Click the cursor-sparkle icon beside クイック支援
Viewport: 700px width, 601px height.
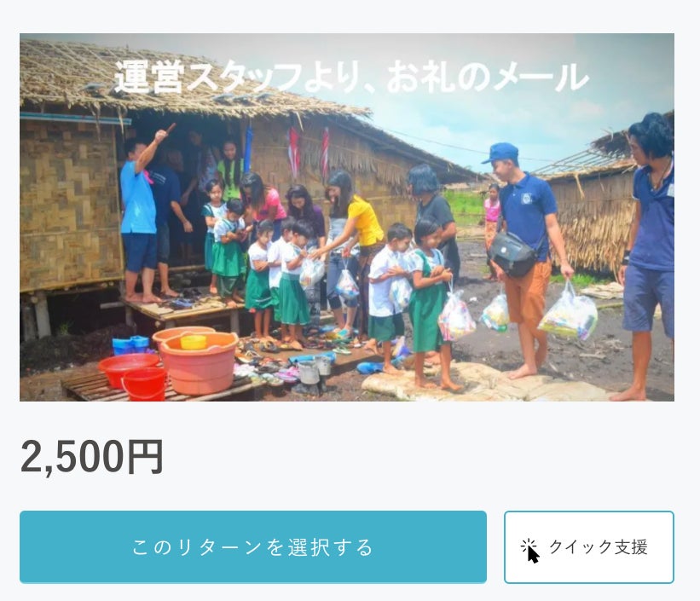530,551
